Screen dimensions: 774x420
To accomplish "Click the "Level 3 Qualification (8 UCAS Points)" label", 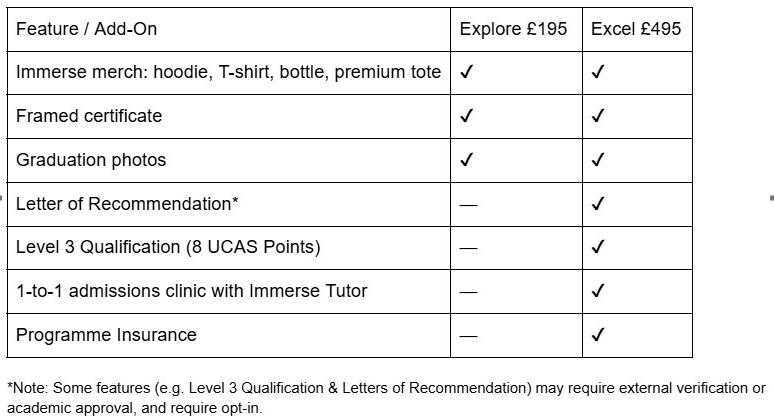I will [168, 248].
